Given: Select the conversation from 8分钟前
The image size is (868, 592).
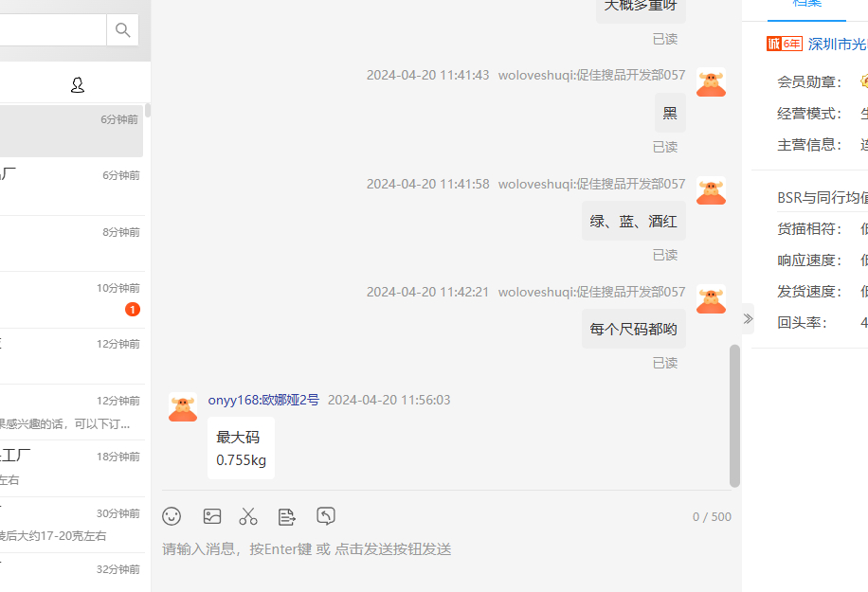Looking at the screenshot, I should pos(71,243).
